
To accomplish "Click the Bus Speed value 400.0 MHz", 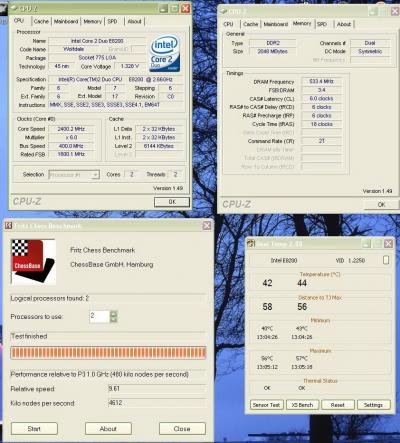I will point(71,146).
